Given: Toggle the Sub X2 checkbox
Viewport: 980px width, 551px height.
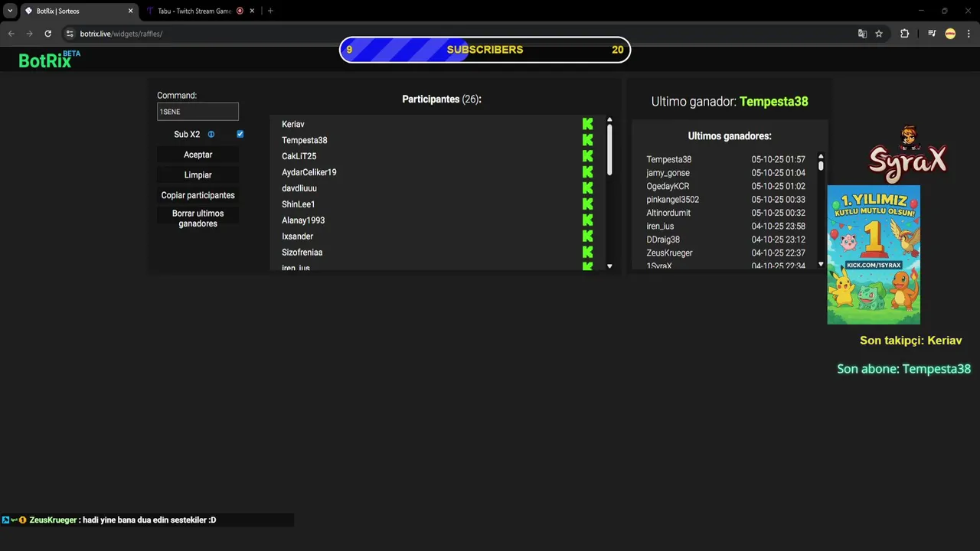Looking at the screenshot, I should pos(240,134).
